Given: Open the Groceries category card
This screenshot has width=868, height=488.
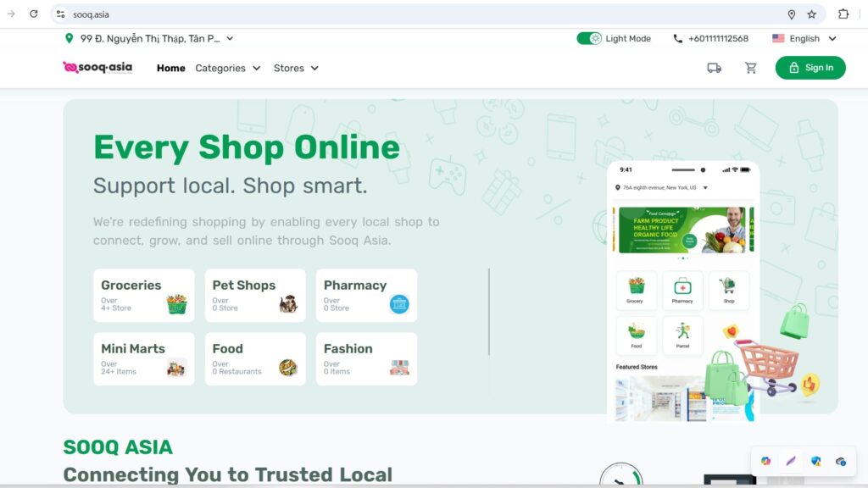Looking at the screenshot, I should click(x=144, y=296).
